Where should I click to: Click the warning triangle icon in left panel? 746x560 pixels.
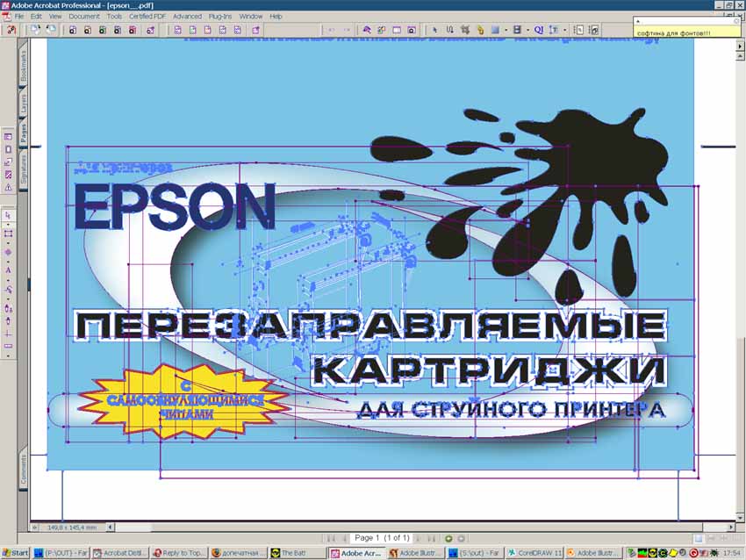(8, 188)
